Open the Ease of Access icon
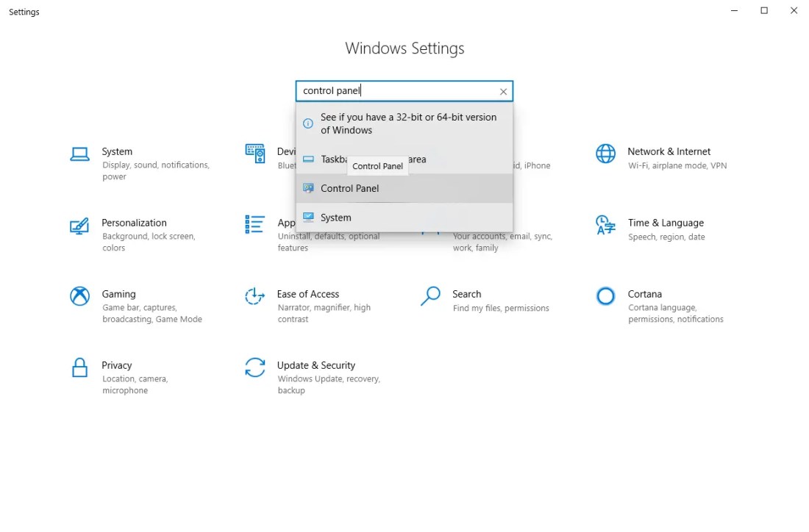Screen dimensions: 809x532 click(254, 296)
